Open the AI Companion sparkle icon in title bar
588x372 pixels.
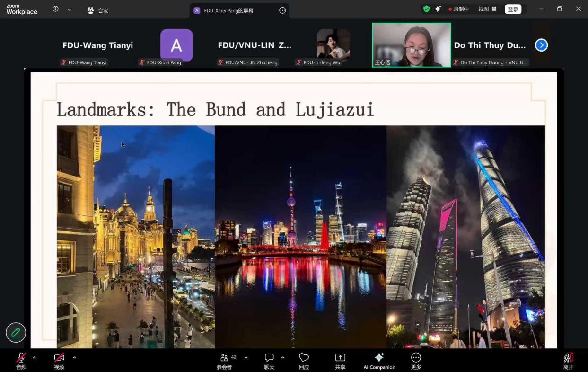[x=438, y=9]
